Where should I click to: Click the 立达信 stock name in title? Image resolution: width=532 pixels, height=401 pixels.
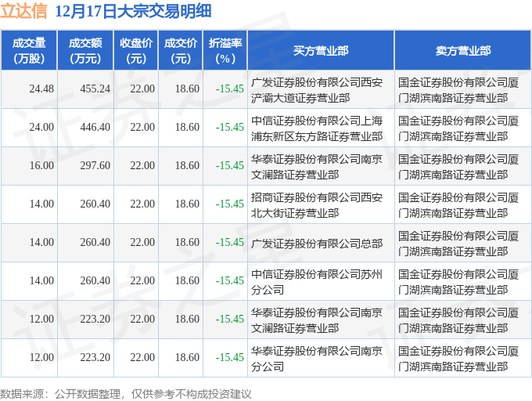pos(23,11)
